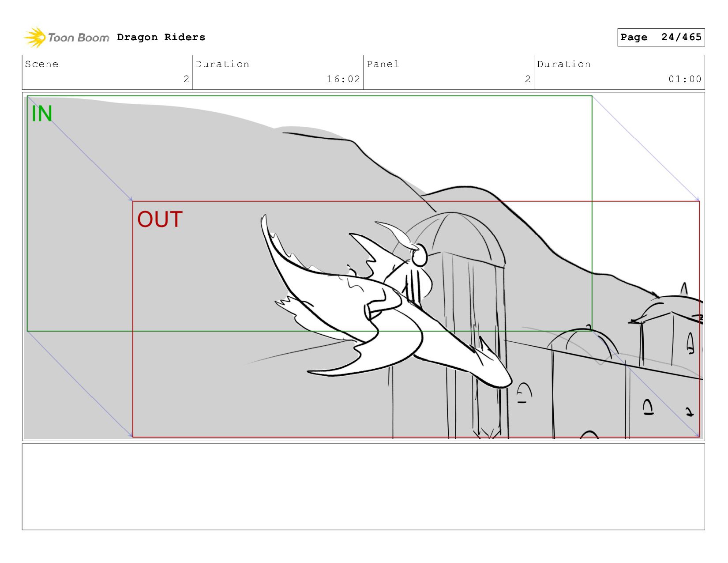
Task: Click the Toon Boom logo
Action: tap(66, 38)
